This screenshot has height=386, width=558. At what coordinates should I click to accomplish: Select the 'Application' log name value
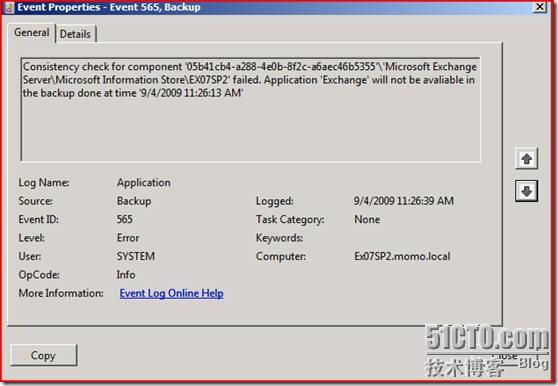(x=144, y=183)
